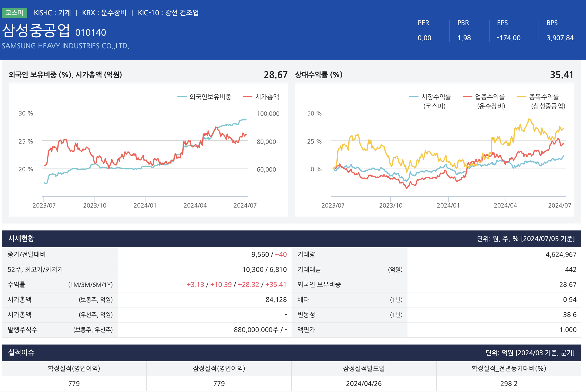Click the 확정실적(영업이익) column header
Image resolution: width=586 pixels, height=392 pixels.
(74, 369)
